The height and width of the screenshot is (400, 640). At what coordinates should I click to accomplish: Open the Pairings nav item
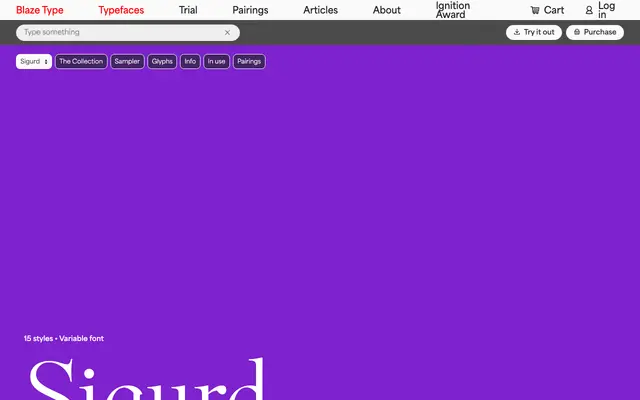250,10
